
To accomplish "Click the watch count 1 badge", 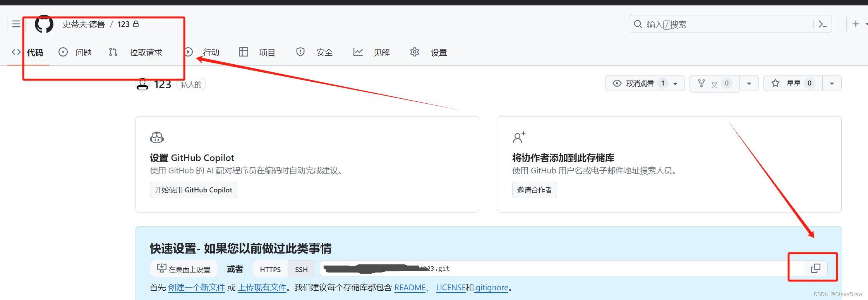I will click(x=663, y=83).
